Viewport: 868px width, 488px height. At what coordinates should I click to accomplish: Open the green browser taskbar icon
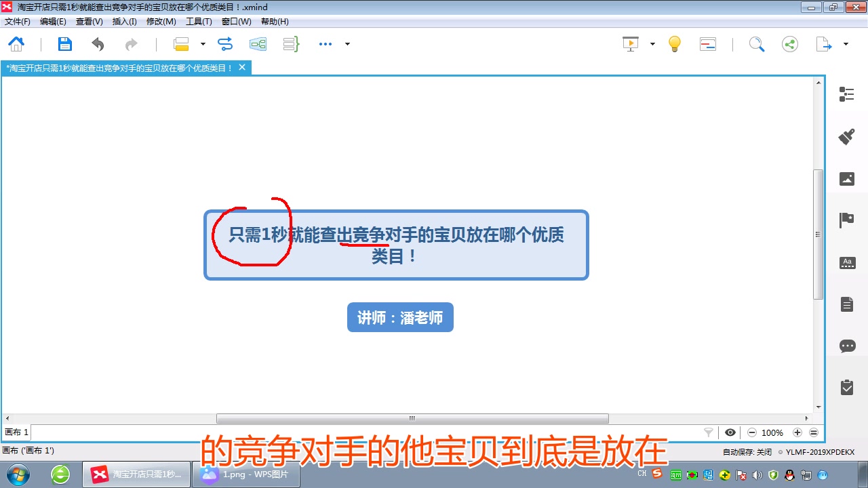click(60, 474)
